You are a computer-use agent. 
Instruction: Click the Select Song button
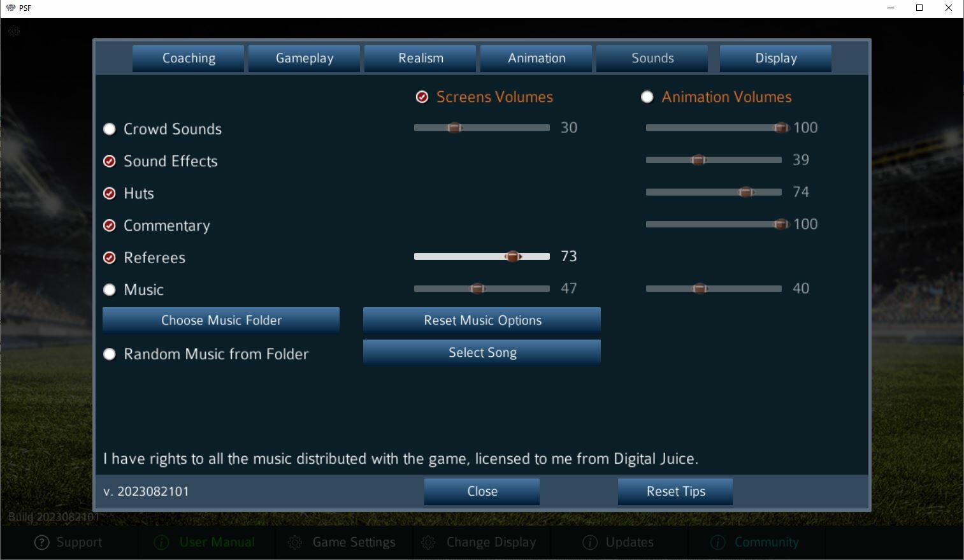(482, 352)
